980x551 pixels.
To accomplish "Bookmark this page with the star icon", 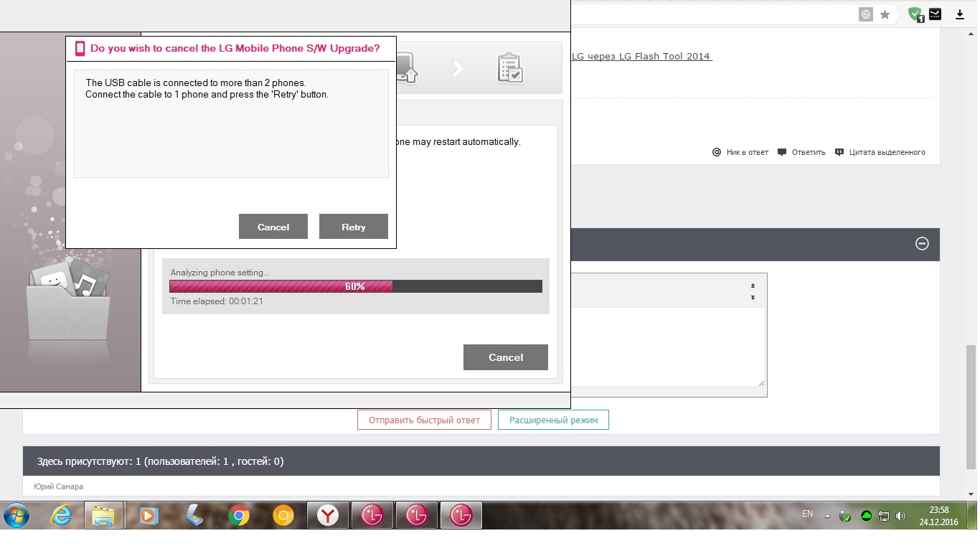I will tap(885, 14).
